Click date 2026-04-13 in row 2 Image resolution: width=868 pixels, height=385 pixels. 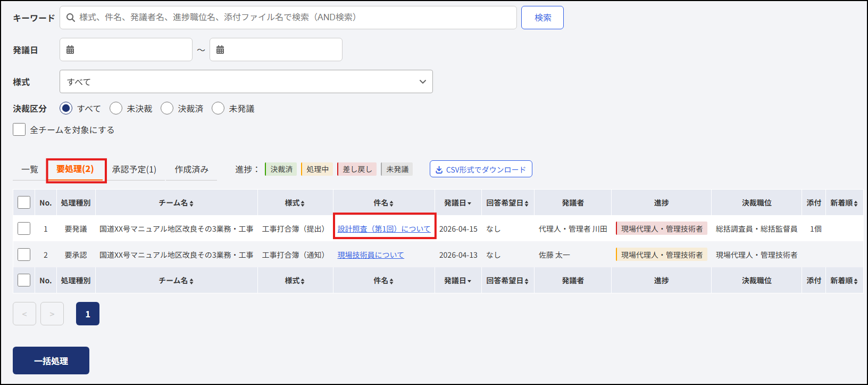pos(458,255)
